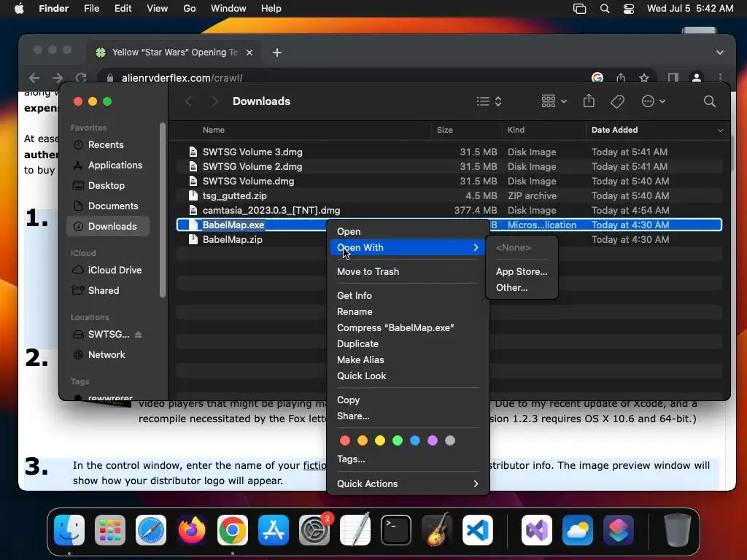Open Control Center in menu bar
This screenshot has width=747, height=560.
pyautogui.click(x=628, y=9)
